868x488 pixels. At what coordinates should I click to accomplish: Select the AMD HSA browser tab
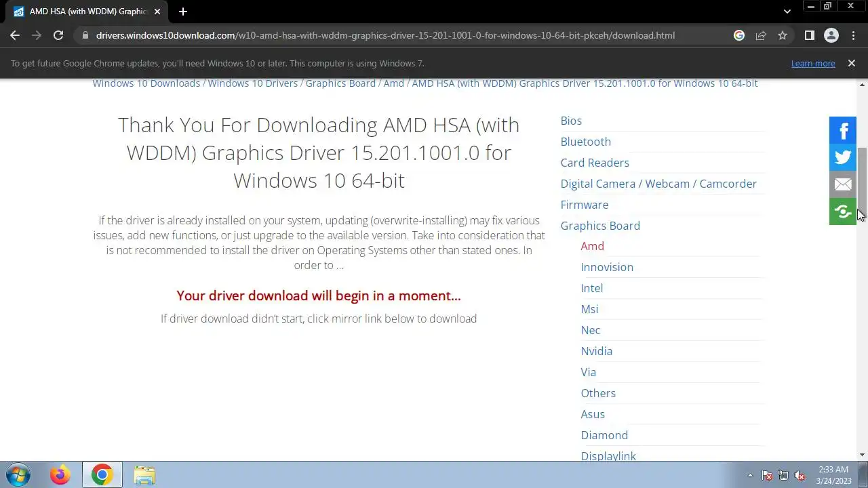coord(85,12)
